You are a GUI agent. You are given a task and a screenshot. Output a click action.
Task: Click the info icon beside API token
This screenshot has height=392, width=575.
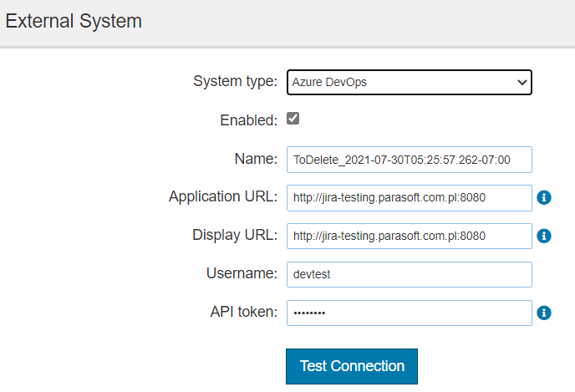coord(544,313)
